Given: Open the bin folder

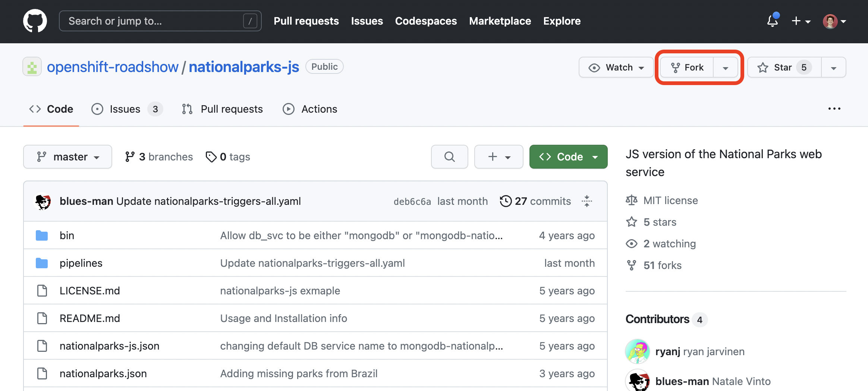Looking at the screenshot, I should click(67, 235).
